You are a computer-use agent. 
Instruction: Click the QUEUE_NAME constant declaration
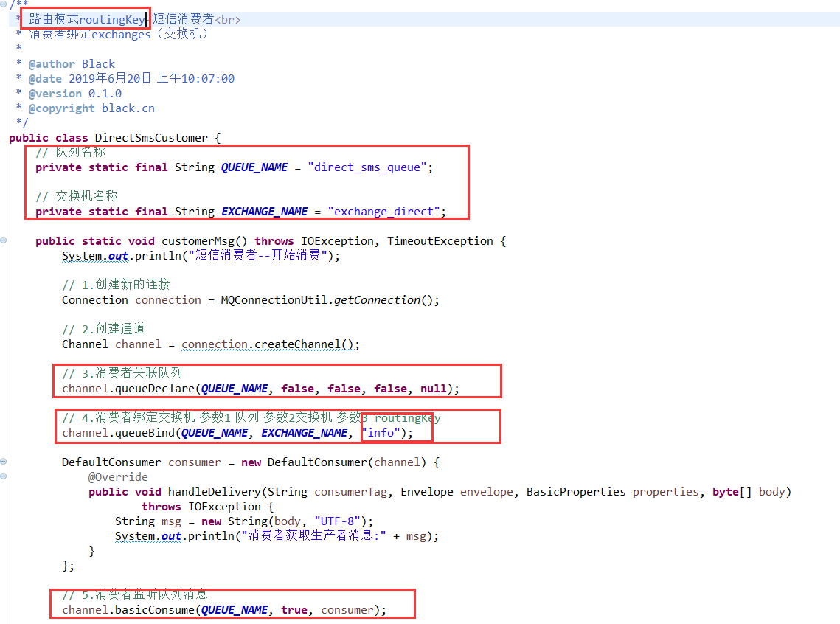pyautogui.click(x=254, y=167)
